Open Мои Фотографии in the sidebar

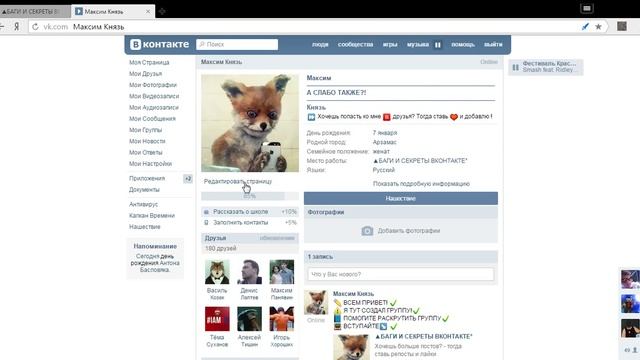[153, 85]
